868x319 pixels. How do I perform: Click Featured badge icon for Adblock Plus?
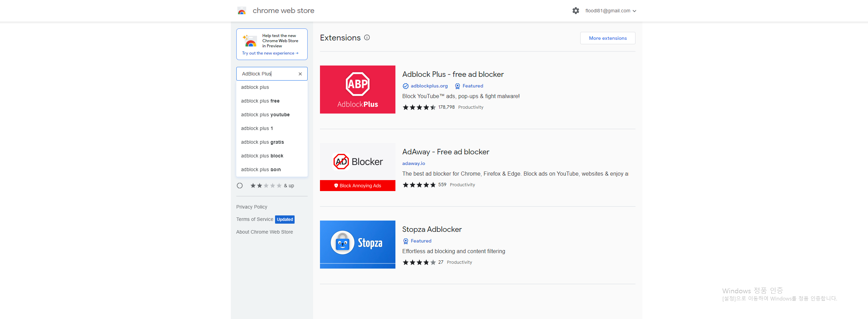(x=457, y=86)
